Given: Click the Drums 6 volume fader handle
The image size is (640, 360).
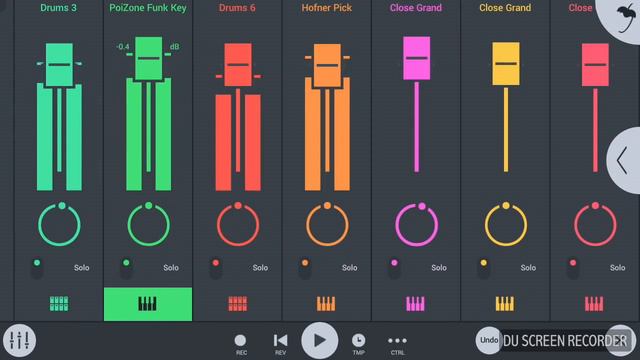Looking at the screenshot, I should [x=238, y=65].
